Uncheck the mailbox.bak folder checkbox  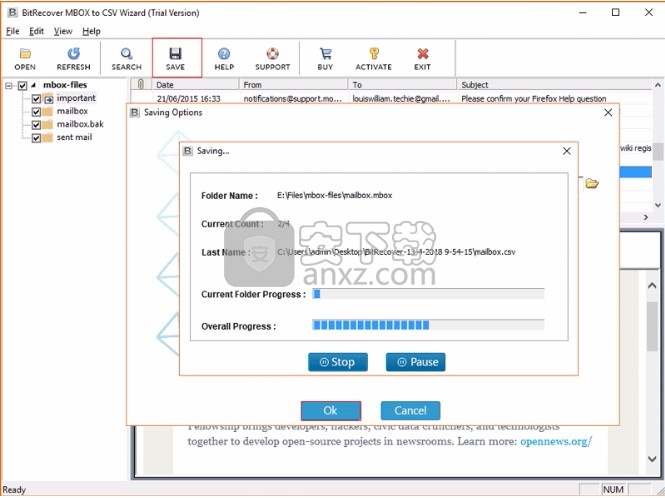coord(36,125)
